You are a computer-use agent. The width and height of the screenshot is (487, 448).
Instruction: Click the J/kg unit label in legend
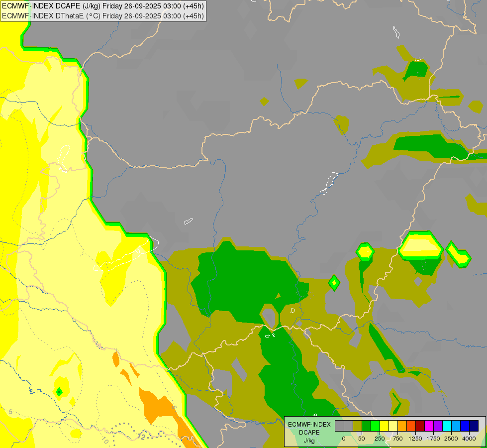click(309, 441)
